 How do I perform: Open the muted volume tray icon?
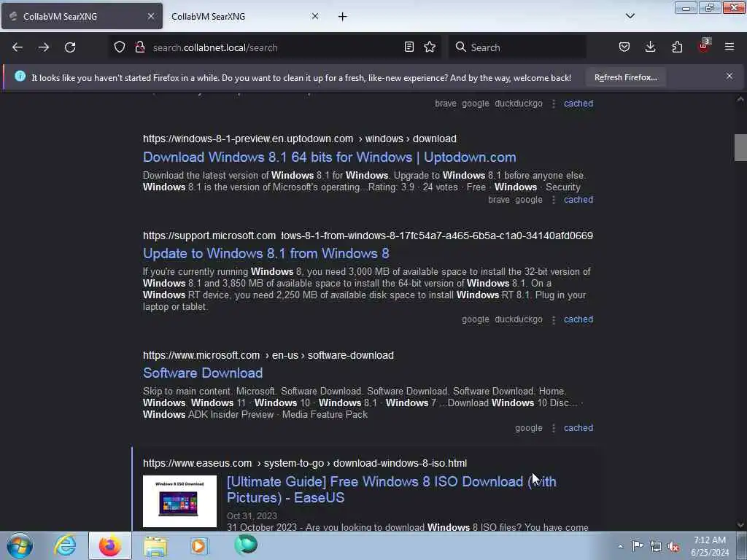(x=673, y=546)
